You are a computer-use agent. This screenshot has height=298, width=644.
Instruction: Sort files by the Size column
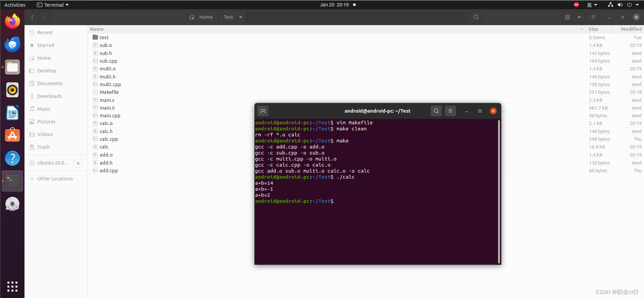click(599, 29)
